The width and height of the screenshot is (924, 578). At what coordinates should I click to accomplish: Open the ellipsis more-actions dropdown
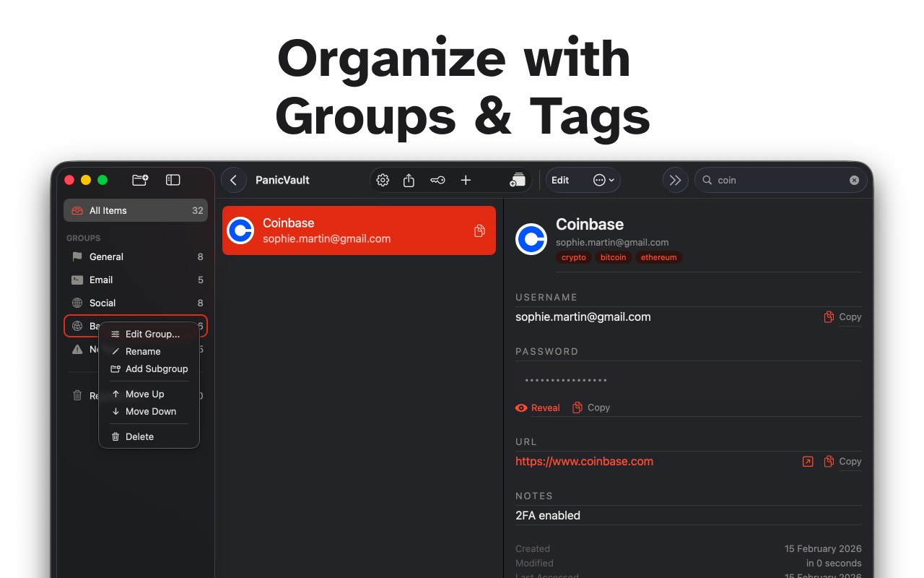point(603,180)
